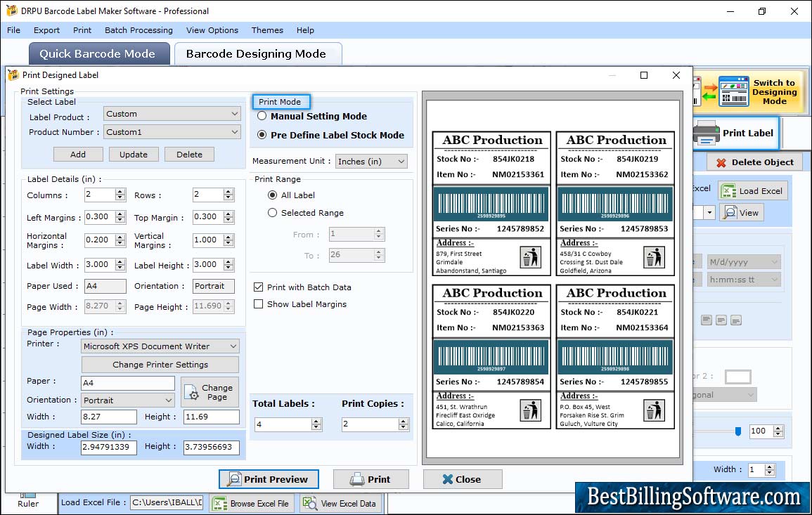Open the page Orientation Portrait dropdown
This screenshot has height=515, width=812.
(128, 400)
